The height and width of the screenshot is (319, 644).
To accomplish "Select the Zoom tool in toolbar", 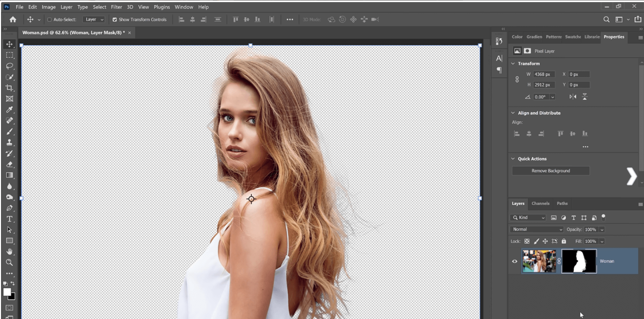I will coord(9,262).
